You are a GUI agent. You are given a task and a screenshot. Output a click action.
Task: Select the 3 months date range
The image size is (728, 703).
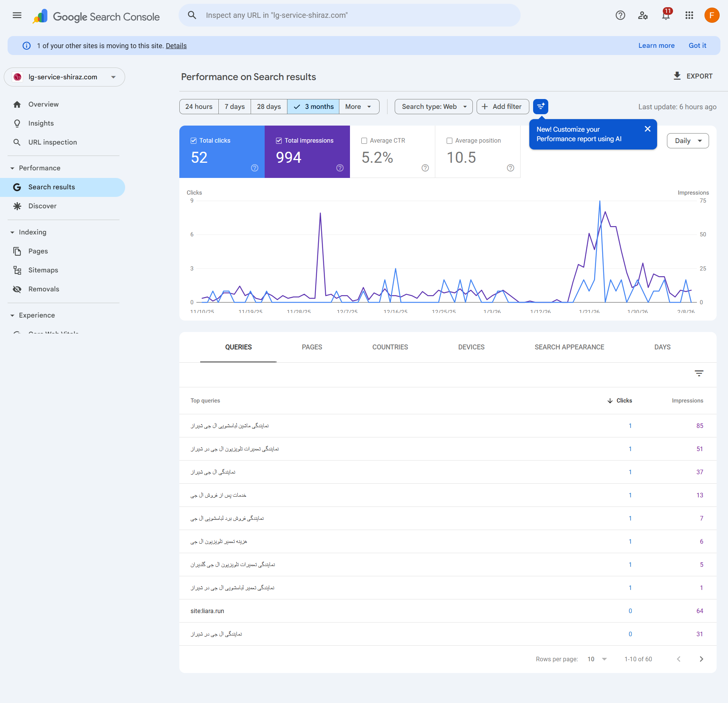pos(313,107)
